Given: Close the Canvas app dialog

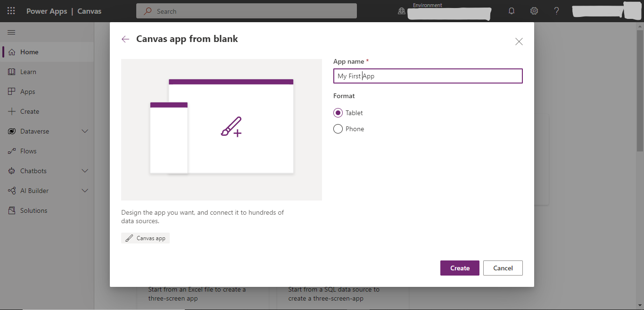Looking at the screenshot, I should (x=519, y=42).
